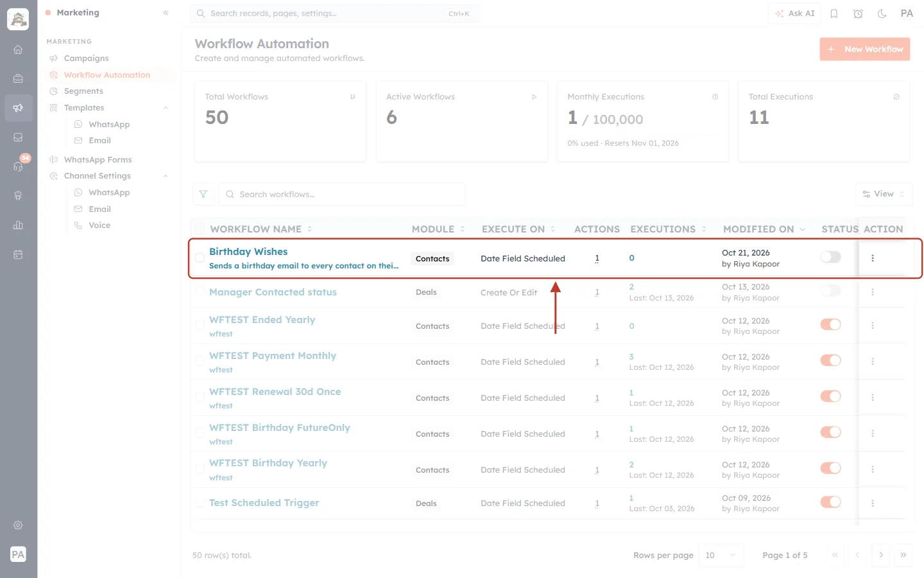Open row actions for WFTEST Payment Monthly
924x578 pixels.
[x=872, y=362]
